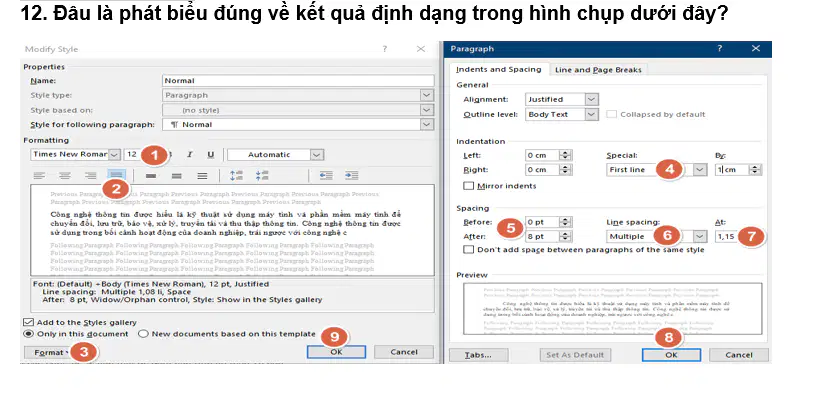Uncheck Add to the Styles gallery
The height and width of the screenshot is (399, 832).
(28, 322)
